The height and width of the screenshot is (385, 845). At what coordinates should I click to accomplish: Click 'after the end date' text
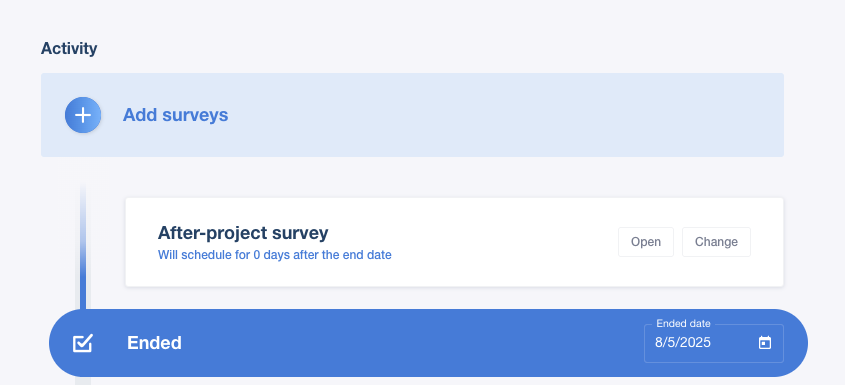342,255
